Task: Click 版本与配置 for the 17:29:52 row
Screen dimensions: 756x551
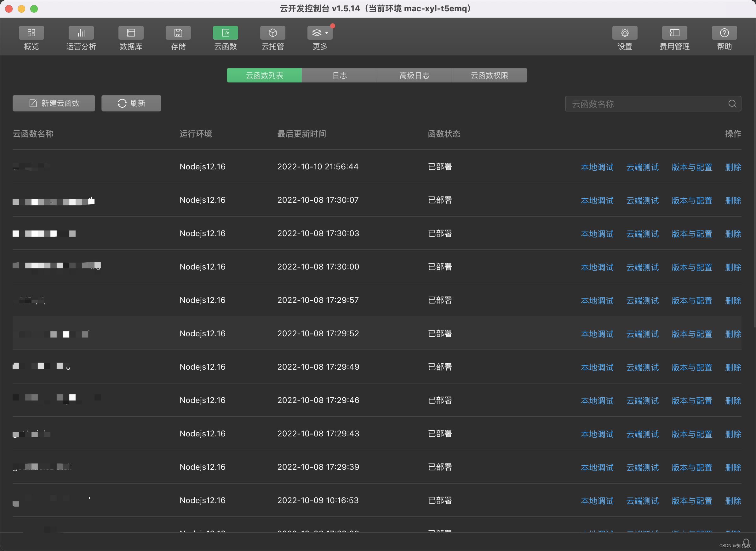Action: 692,334
